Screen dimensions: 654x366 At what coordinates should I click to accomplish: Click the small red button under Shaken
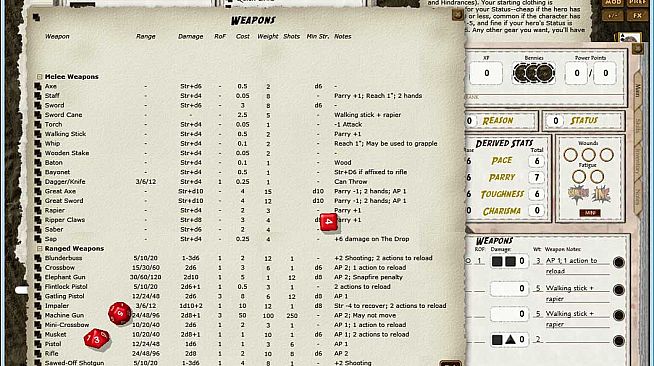pos(590,213)
